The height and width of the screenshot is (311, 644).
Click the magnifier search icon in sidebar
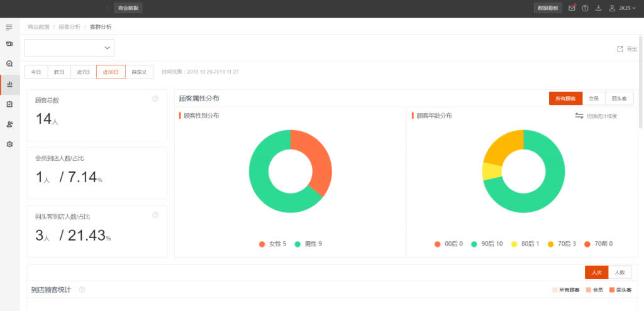coord(9,63)
